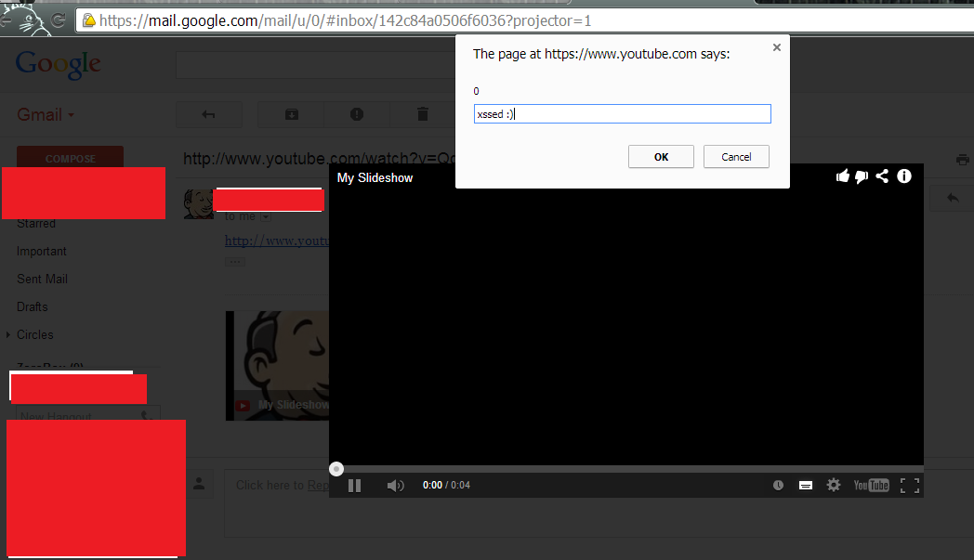
Task: Go back to inbox with arrow button
Action: [209, 114]
